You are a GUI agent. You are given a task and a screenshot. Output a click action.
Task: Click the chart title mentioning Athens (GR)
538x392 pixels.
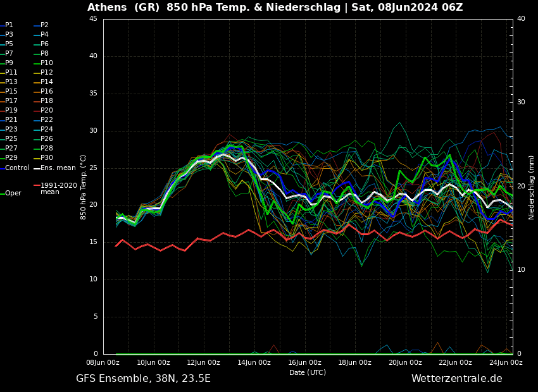(x=275, y=8)
